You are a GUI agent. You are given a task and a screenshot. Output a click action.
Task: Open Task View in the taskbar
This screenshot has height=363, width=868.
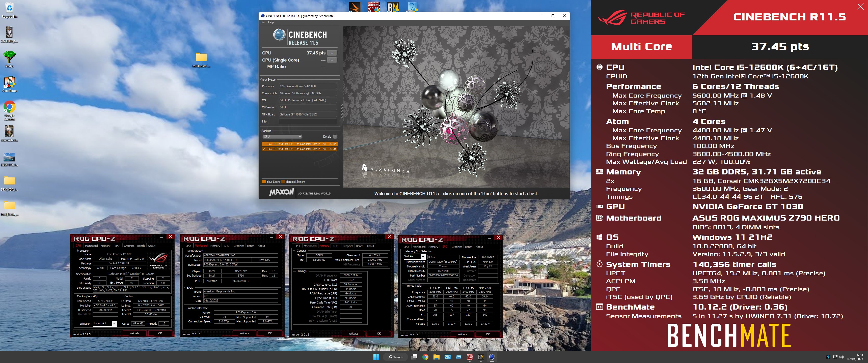[x=415, y=357]
